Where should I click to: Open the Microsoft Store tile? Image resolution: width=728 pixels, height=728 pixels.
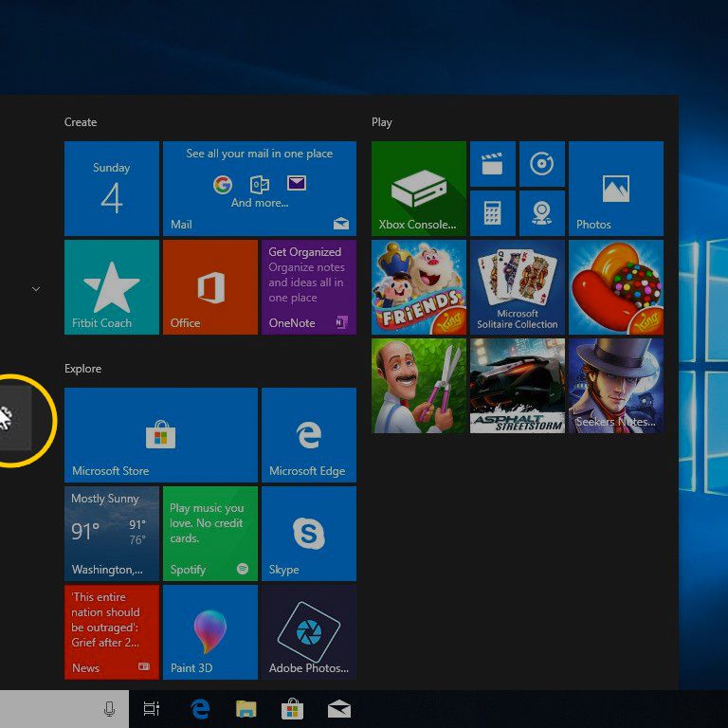pos(161,435)
